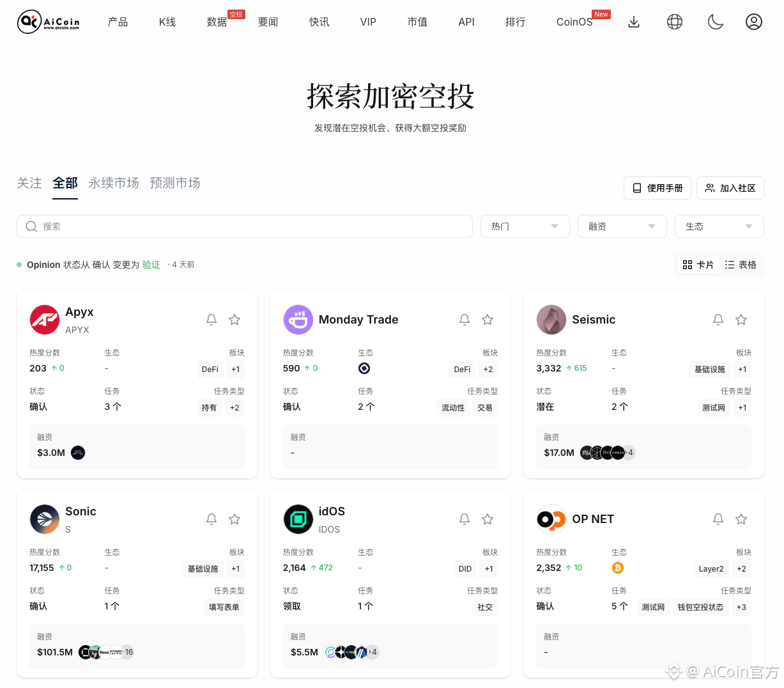Select the 关注 watchlist tab
This screenshot has height=688, width=784.
pyautogui.click(x=29, y=183)
